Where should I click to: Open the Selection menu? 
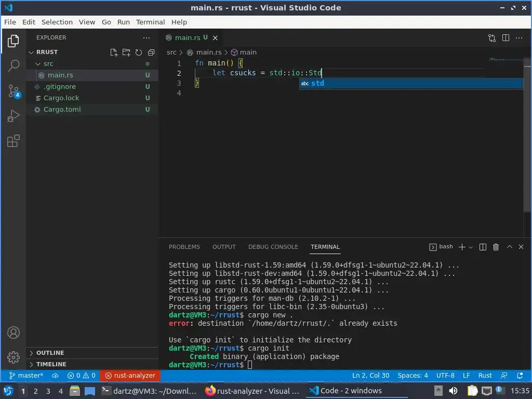[57, 22]
